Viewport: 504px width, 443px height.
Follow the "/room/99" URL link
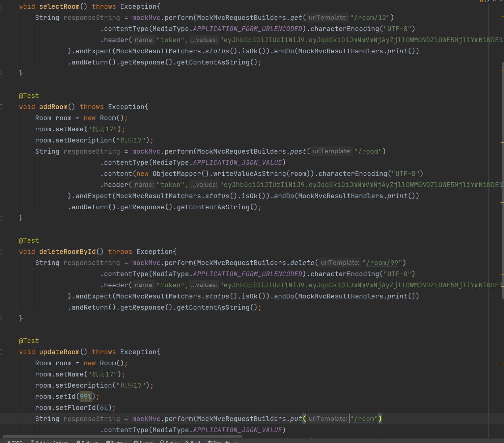click(x=382, y=263)
